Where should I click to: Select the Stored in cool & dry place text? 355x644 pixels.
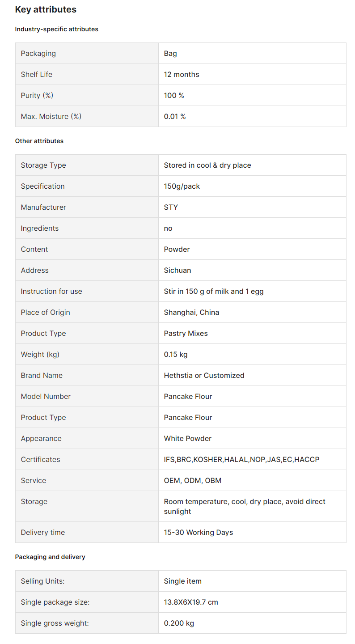coord(207,165)
